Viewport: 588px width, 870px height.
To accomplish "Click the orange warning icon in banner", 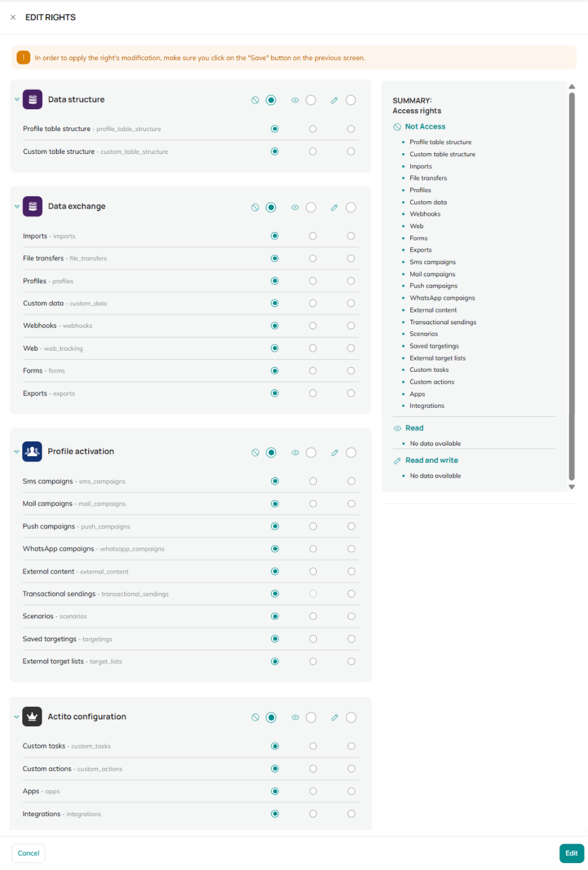I will tap(23, 57).
